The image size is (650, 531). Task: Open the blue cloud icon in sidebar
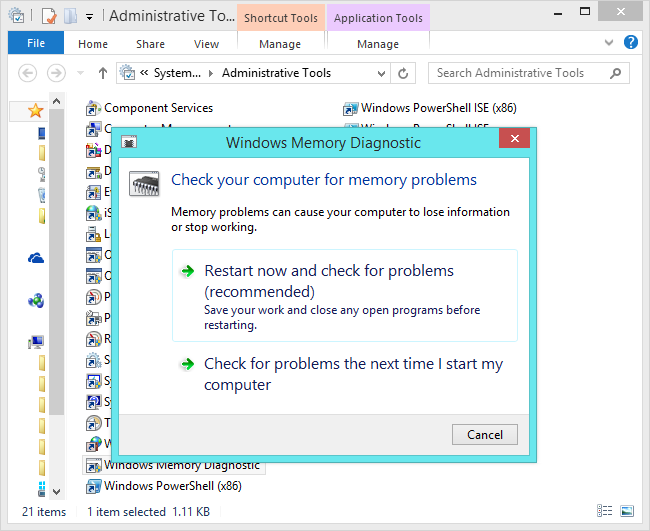click(x=36, y=258)
